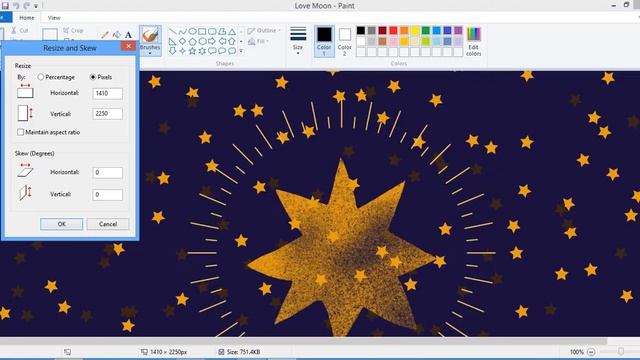Choose the Oval shape

192,31
